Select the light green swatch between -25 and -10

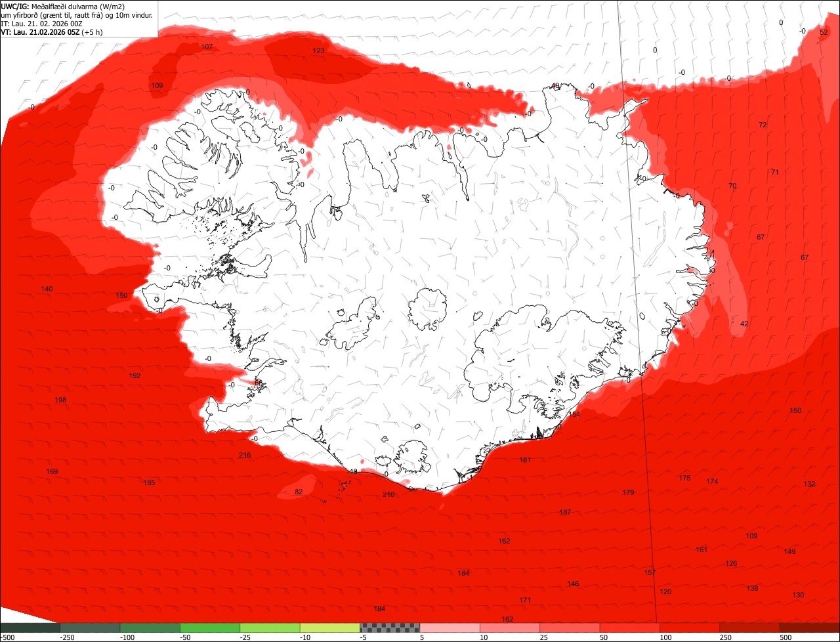(270, 628)
